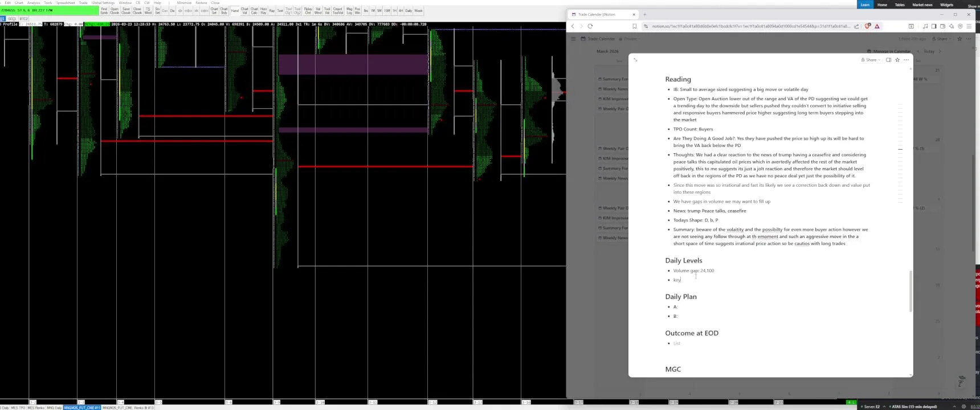Expand the peek to full page

[635, 60]
